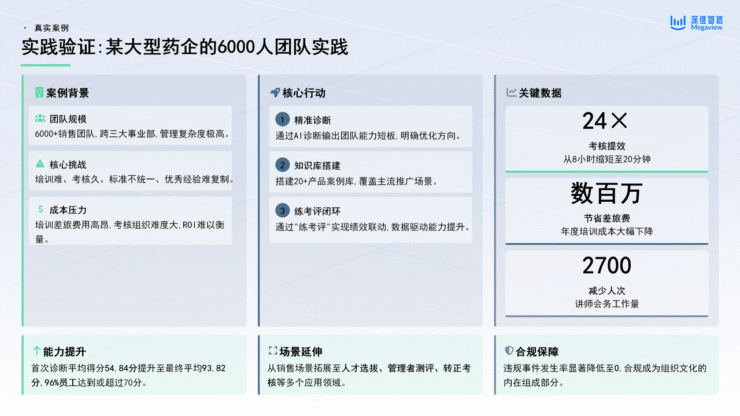Click the 案例背景 document icon
Viewport: 740px width, 416px height.
(39, 93)
